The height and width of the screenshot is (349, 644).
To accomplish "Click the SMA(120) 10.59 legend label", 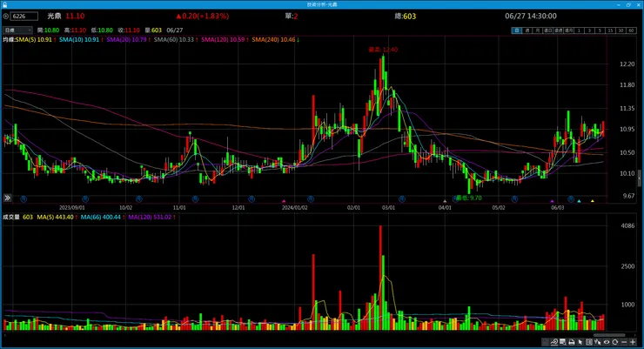I will (223, 40).
